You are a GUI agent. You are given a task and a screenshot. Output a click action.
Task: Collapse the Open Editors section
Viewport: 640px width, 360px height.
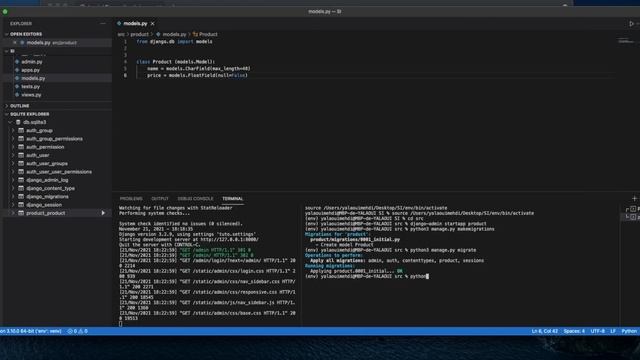7,34
